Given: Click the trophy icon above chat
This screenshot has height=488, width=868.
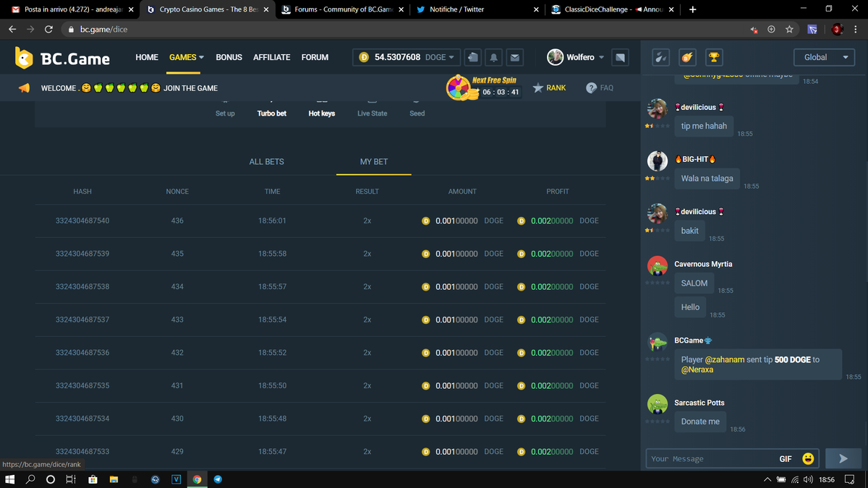Looking at the screenshot, I should click(x=713, y=57).
